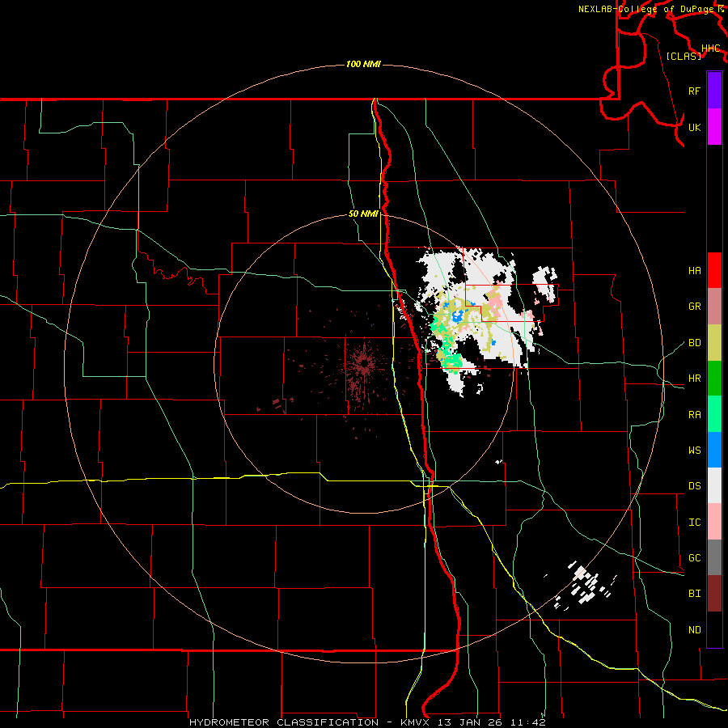Click the red HA legend swatch
The height and width of the screenshot is (728, 728).
coord(714,270)
